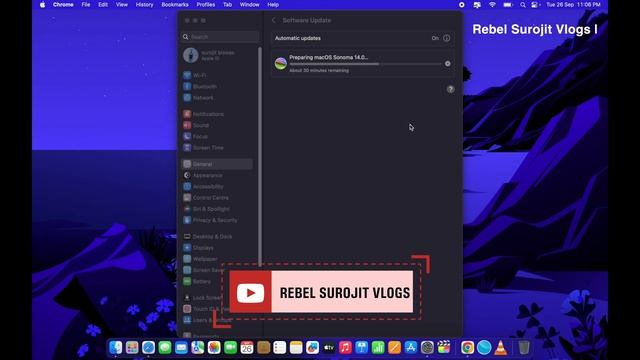Viewport: 640px width, 360px height.
Task: Open the Window menu
Action: click(x=249, y=5)
